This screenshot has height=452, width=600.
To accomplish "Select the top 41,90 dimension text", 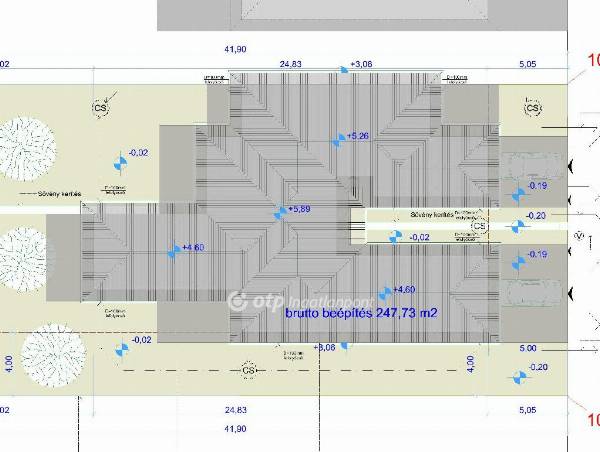I will click(x=235, y=49).
